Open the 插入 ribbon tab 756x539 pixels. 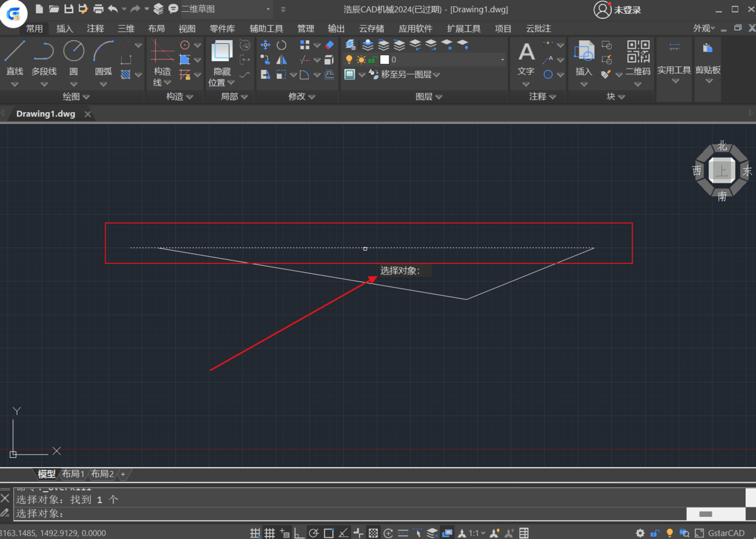pyautogui.click(x=65, y=28)
